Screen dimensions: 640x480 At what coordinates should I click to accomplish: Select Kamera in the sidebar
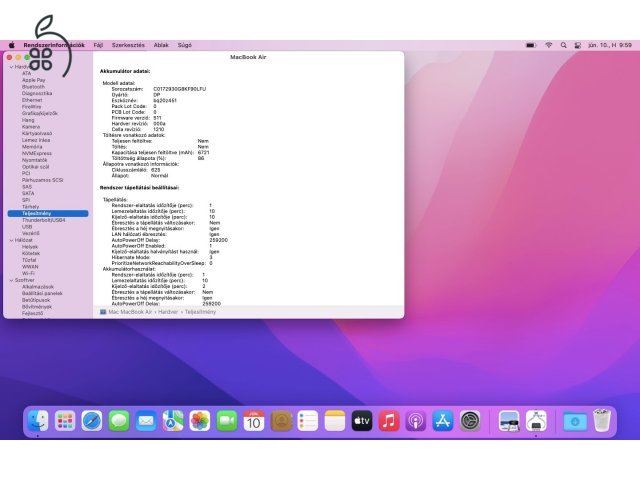31,127
